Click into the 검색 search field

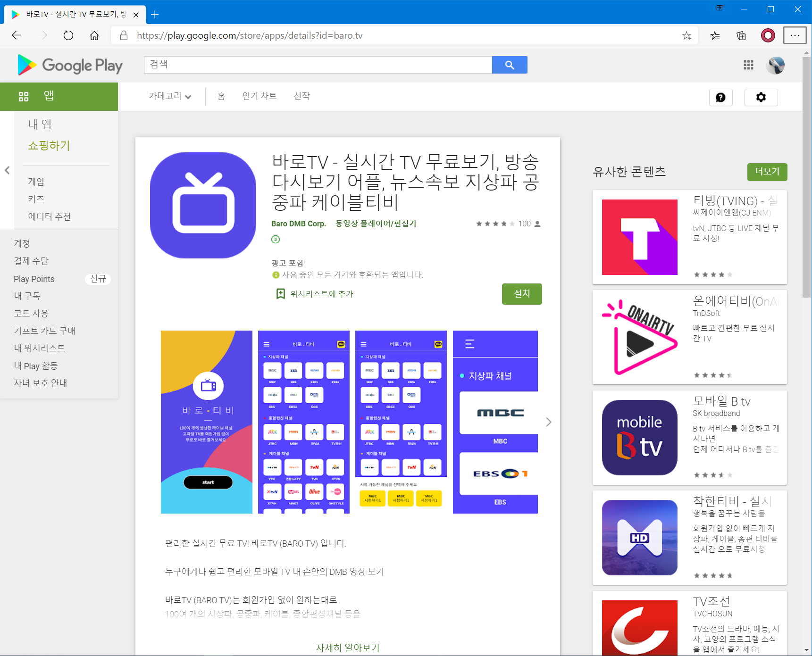click(x=318, y=65)
